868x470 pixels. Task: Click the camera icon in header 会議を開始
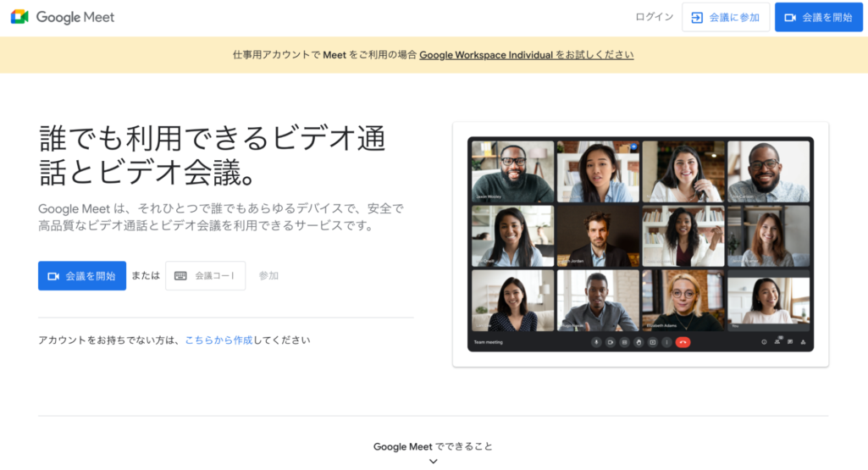[x=790, y=18]
